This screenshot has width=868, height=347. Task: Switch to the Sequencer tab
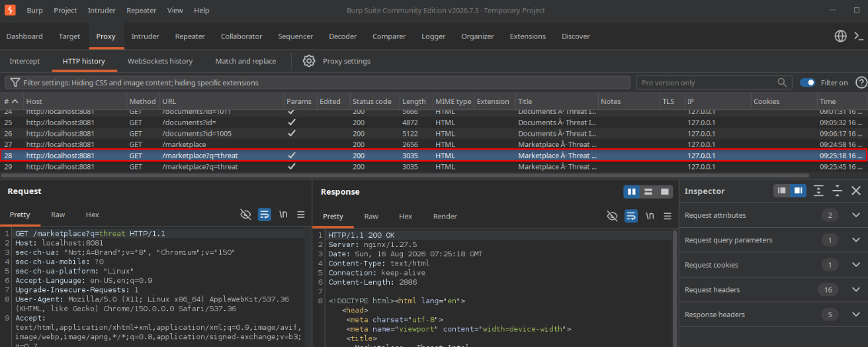coord(296,36)
